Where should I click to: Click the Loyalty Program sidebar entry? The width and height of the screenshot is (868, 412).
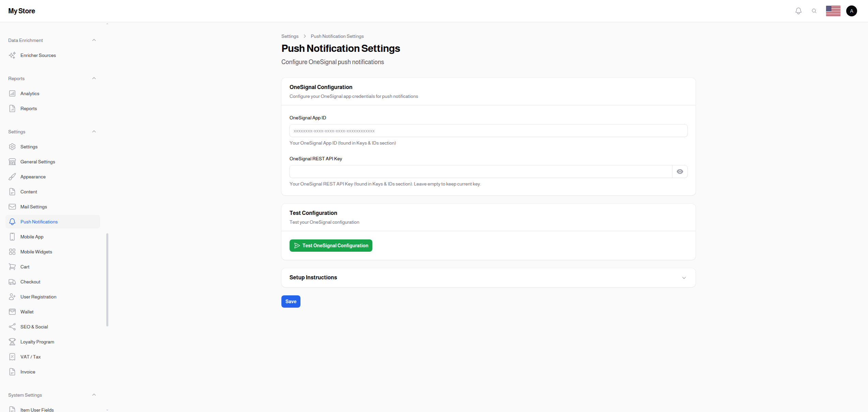point(37,341)
